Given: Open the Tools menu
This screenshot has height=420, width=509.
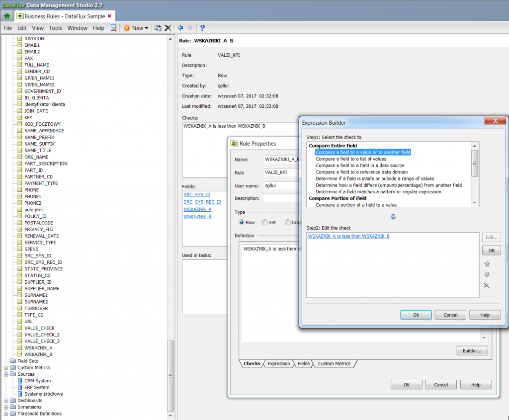Looking at the screenshot, I should pos(55,28).
